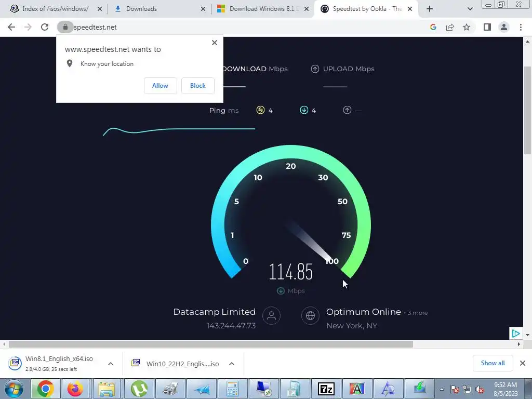Click the Optimum Online server name
Viewport: 532px width, 399px height.
point(363,312)
